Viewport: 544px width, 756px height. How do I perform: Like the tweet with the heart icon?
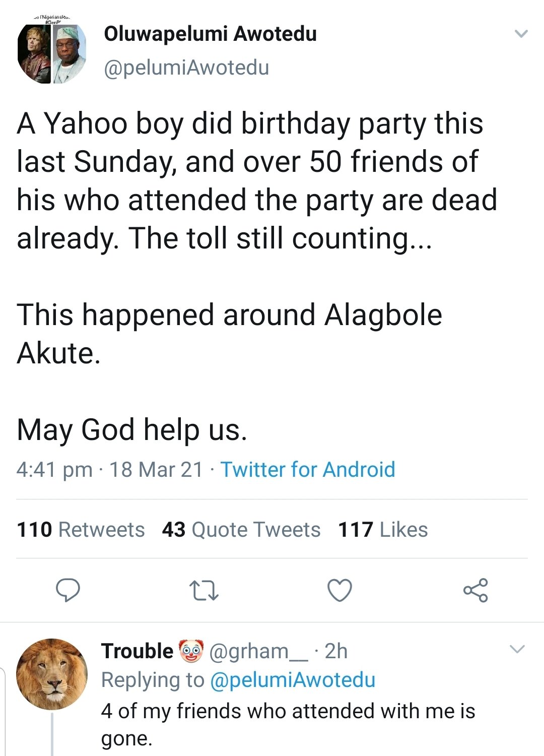339,590
